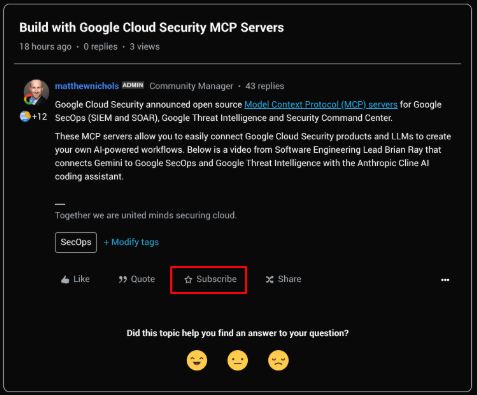The image size is (477, 395).
Task: Click the signature Together we are united minds
Action: [146, 215]
